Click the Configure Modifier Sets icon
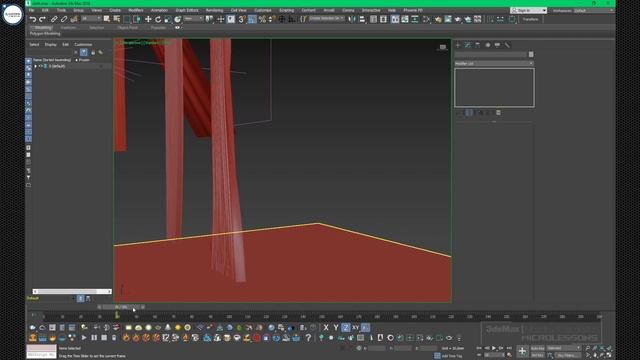Viewport: 640px width, 360px height. (498, 113)
